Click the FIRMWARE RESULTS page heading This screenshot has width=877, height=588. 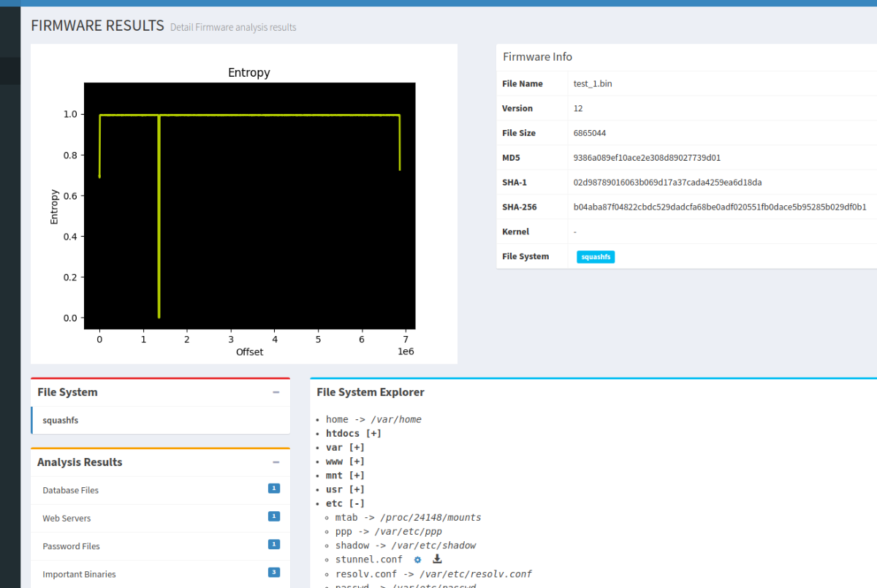(97, 26)
